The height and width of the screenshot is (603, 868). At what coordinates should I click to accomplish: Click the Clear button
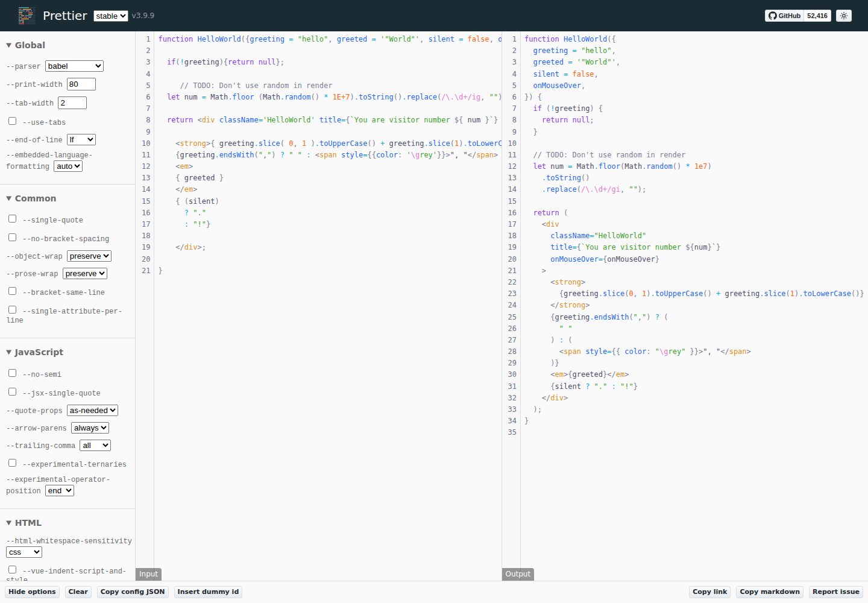tap(78, 592)
